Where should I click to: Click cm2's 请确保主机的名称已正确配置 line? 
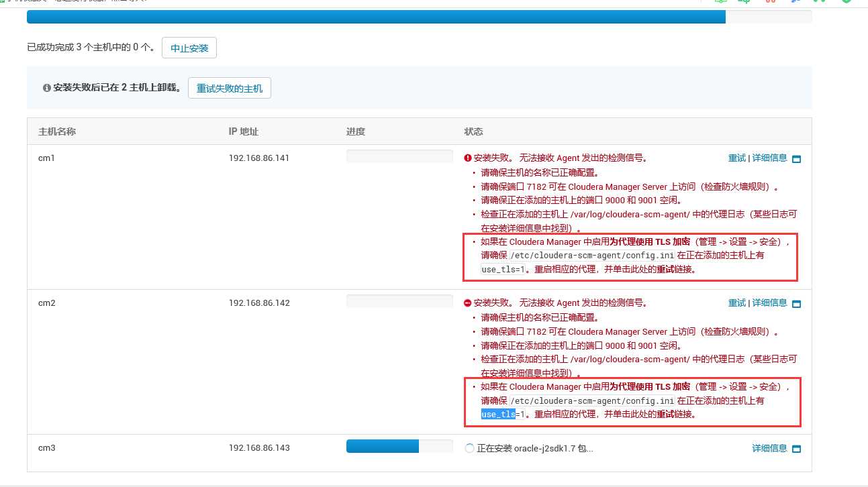coord(540,317)
